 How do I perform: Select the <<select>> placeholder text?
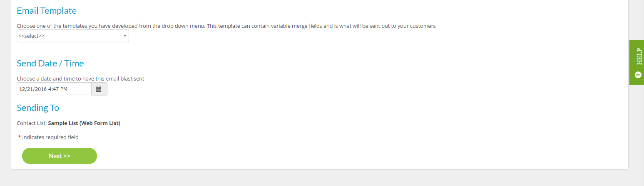32,36
